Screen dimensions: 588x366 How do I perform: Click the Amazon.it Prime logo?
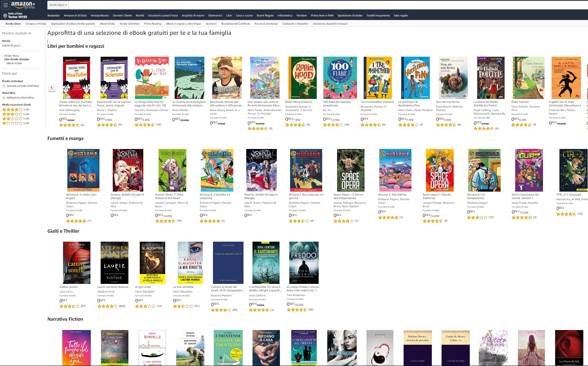[x=23, y=5]
